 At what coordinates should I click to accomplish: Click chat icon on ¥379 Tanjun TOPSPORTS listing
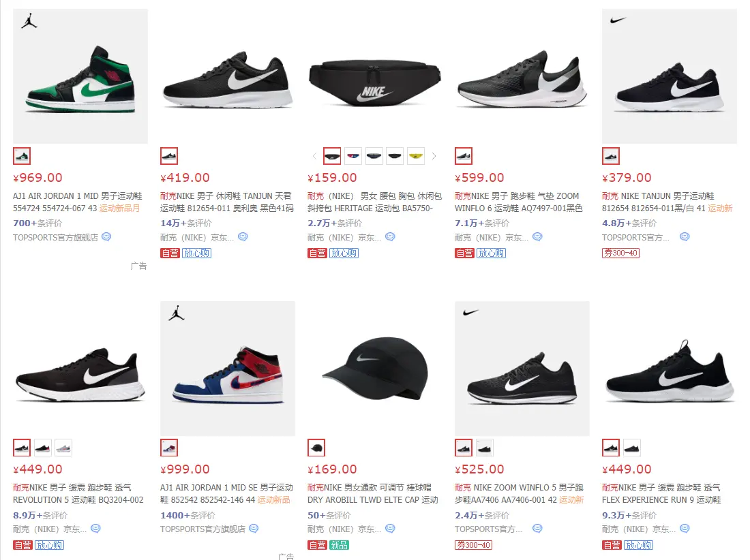(685, 236)
